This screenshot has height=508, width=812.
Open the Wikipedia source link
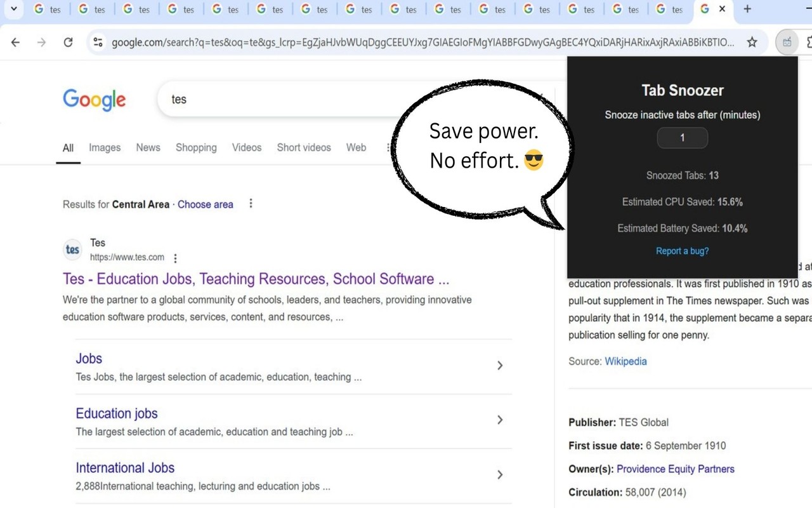(x=625, y=361)
